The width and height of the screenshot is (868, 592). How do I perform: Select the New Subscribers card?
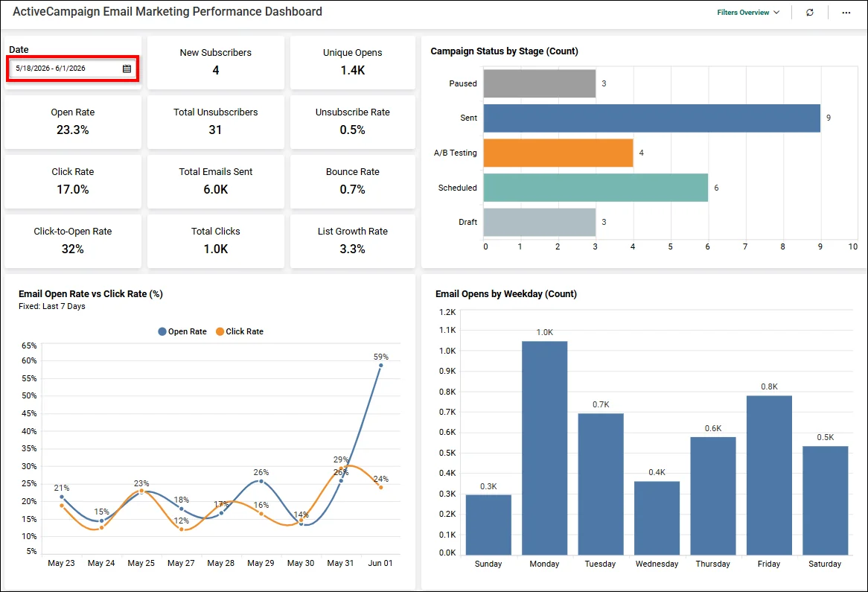[215, 62]
